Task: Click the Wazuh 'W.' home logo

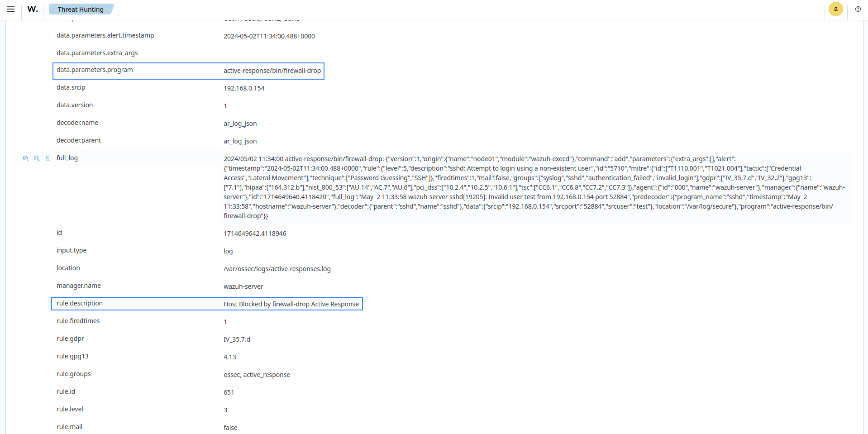Action: tap(33, 9)
